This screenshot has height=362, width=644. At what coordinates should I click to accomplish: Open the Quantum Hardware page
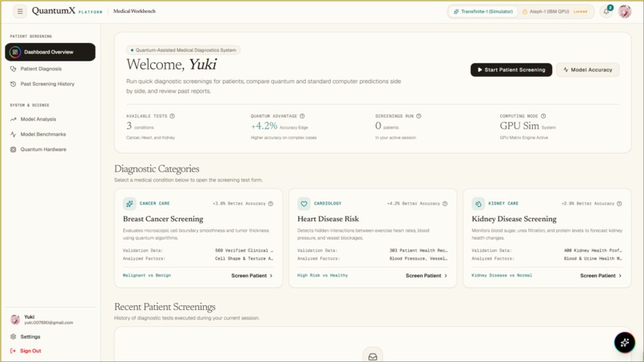(50, 149)
